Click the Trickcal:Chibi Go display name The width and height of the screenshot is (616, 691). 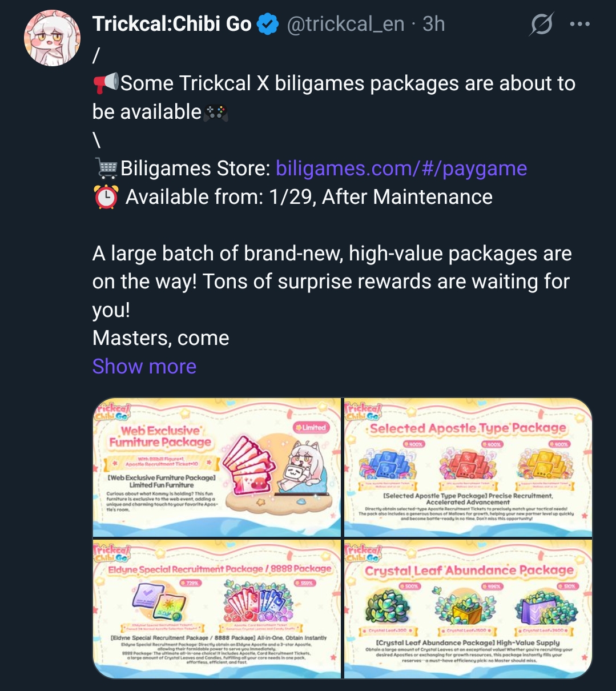[x=172, y=24]
